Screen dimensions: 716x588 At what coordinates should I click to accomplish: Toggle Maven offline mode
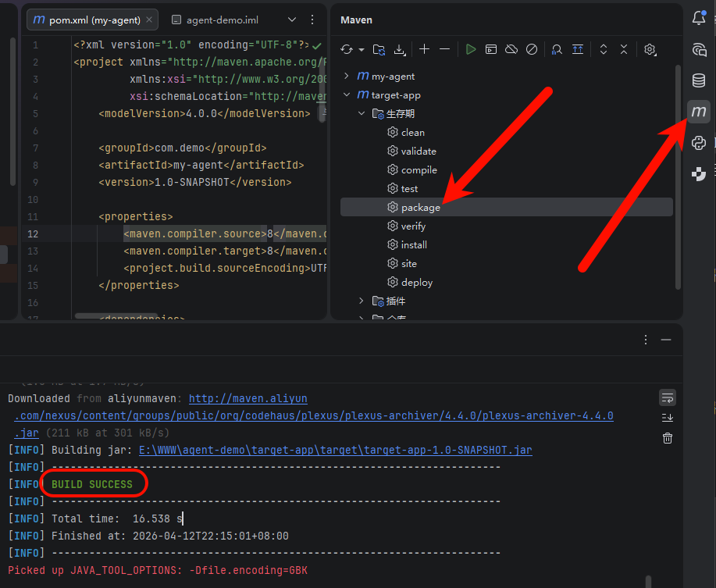pos(511,49)
